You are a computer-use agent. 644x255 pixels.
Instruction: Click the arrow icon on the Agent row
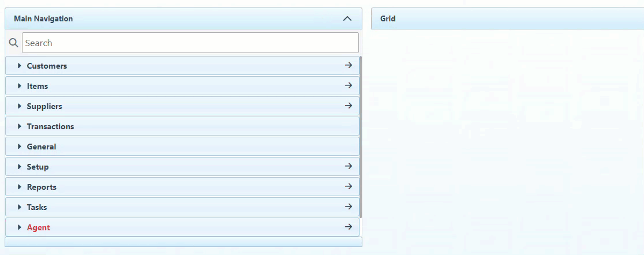348,227
